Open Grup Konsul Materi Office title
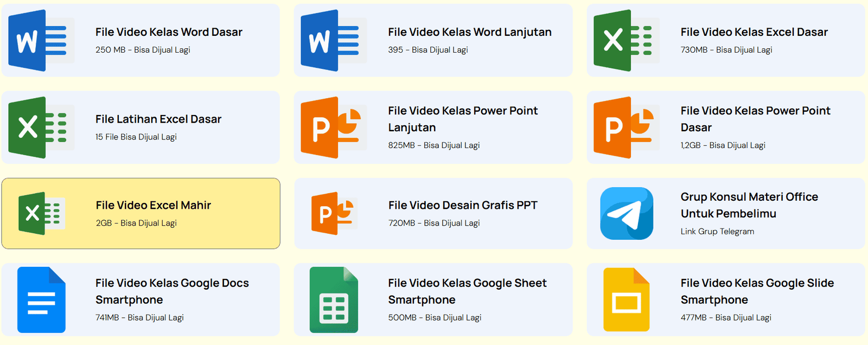The height and width of the screenshot is (345, 868). coord(749,205)
